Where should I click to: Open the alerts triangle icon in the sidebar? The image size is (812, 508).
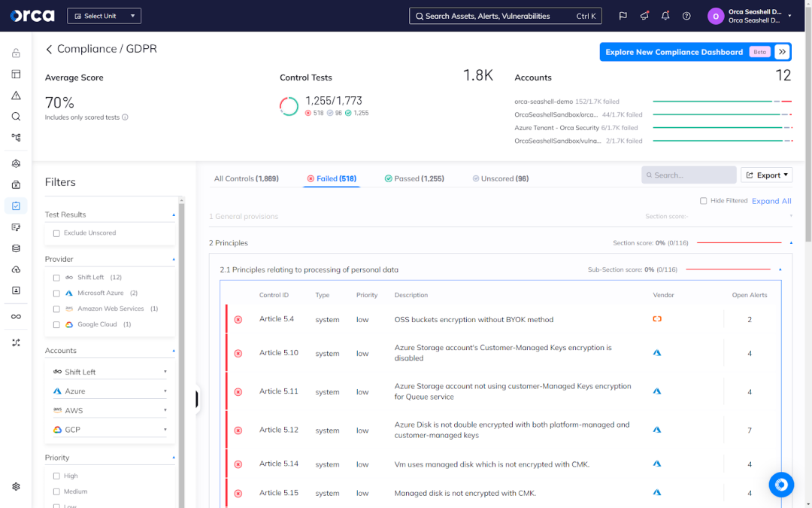pos(16,96)
